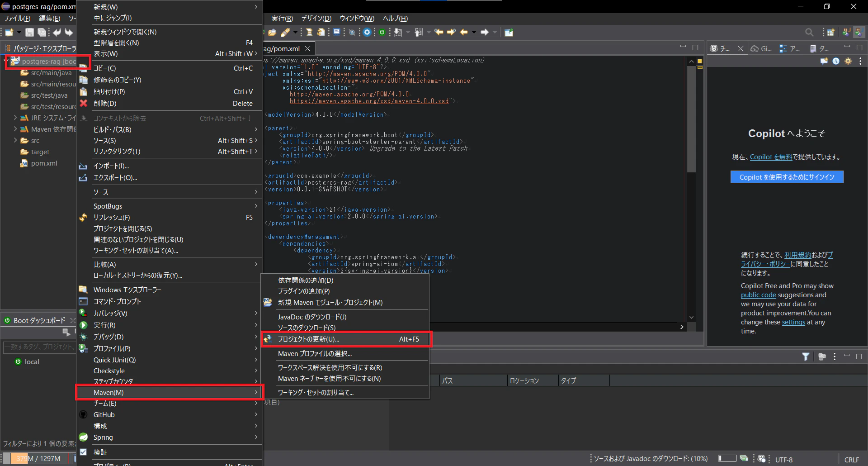
Task: Collapse the postgres-rag project node
Action: pos(6,61)
